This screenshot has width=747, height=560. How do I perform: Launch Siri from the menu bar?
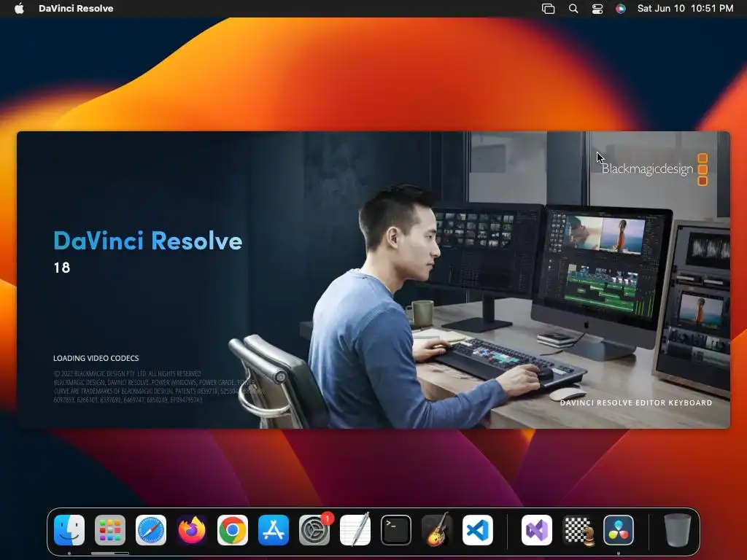pos(620,9)
